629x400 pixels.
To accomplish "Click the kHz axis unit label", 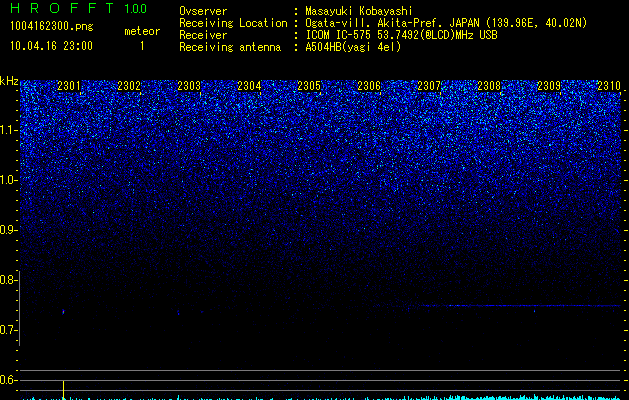I will click(x=9, y=81).
